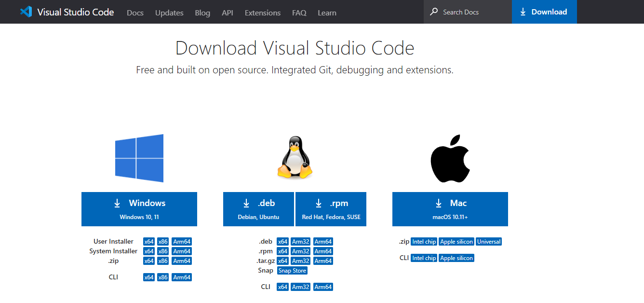This screenshot has height=303, width=644.
Task: Download the .rpm Red Hat, Fedora package
Action: pyautogui.click(x=331, y=209)
